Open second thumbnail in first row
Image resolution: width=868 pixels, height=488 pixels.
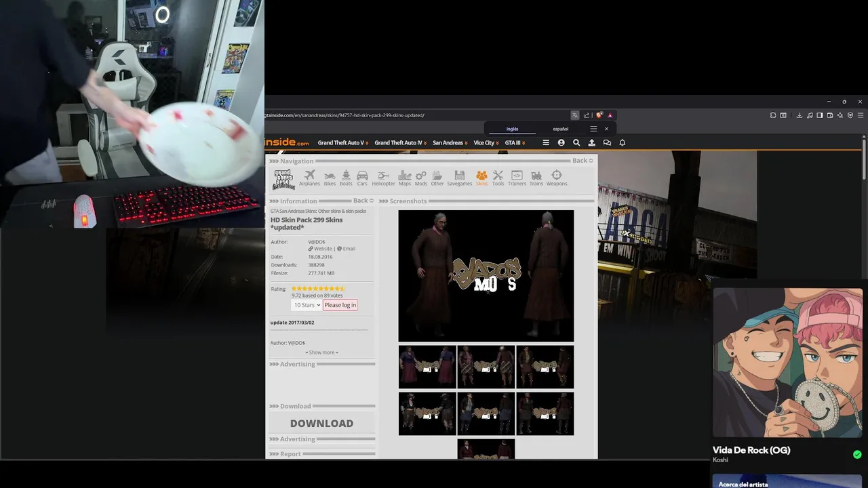click(x=486, y=367)
